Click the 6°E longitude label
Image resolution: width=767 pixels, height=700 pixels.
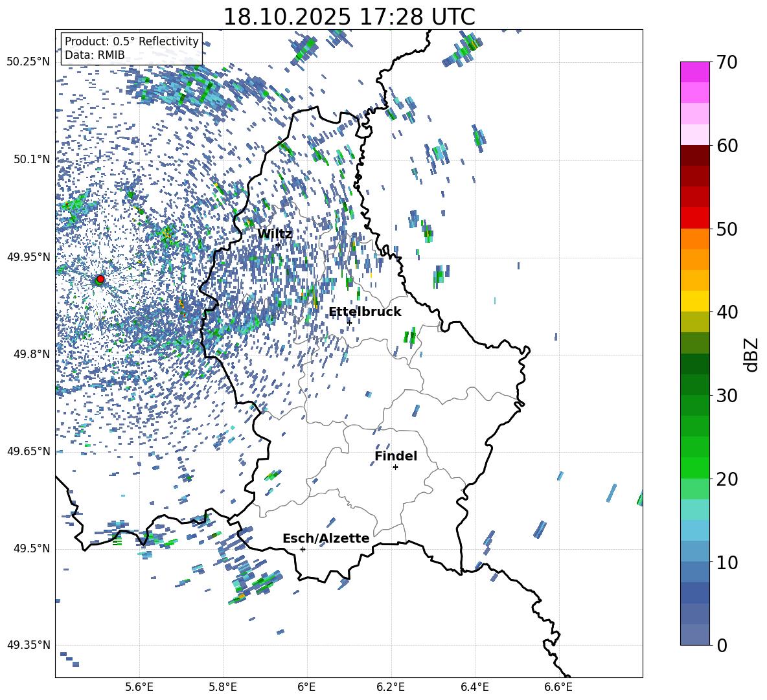[306, 687]
